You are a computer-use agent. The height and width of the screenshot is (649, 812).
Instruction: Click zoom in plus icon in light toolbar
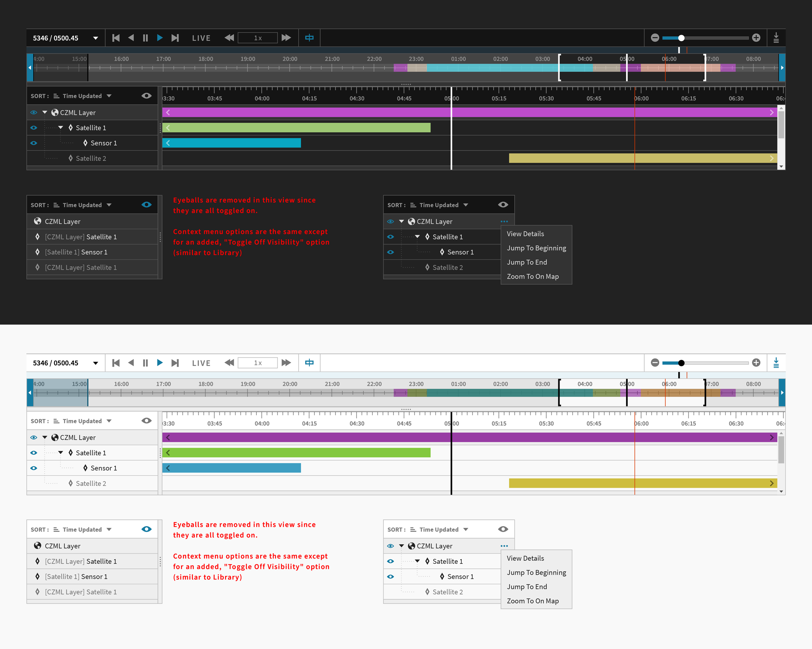756,363
